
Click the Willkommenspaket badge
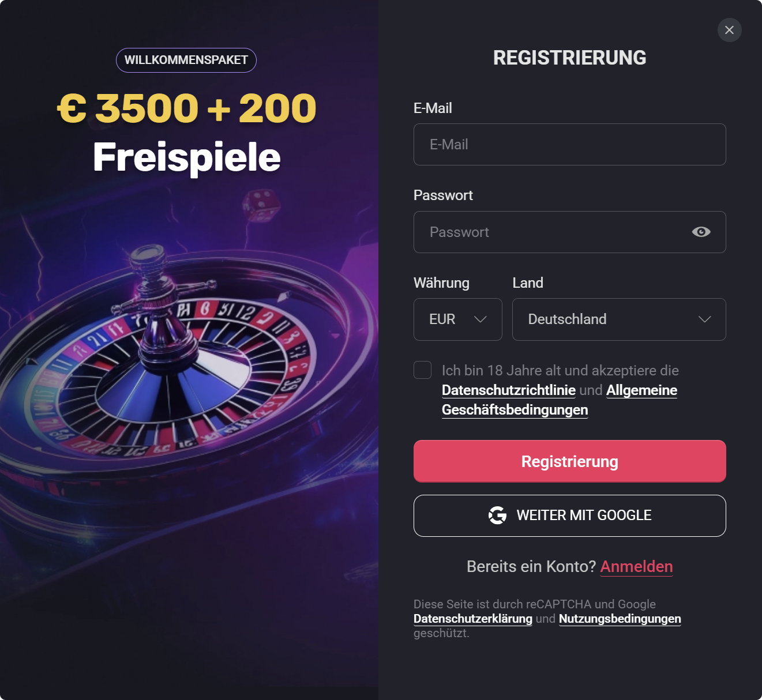click(x=186, y=60)
